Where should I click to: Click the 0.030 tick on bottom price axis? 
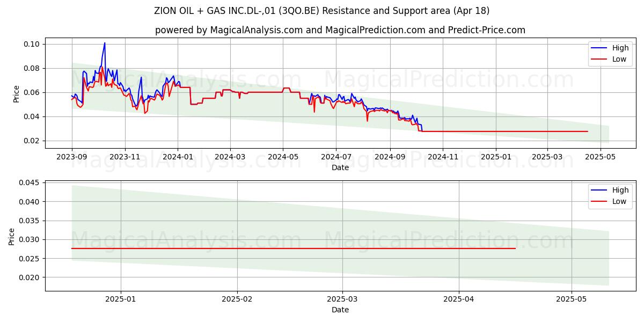pyautogui.click(x=30, y=239)
